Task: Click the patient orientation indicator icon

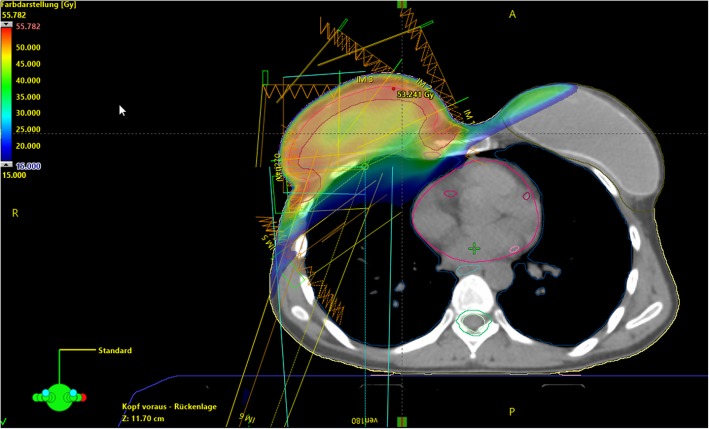Action: (x=58, y=396)
